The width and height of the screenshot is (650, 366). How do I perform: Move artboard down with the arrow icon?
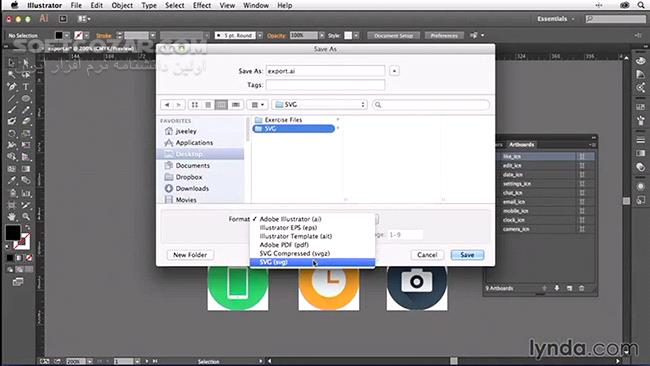tap(557, 288)
